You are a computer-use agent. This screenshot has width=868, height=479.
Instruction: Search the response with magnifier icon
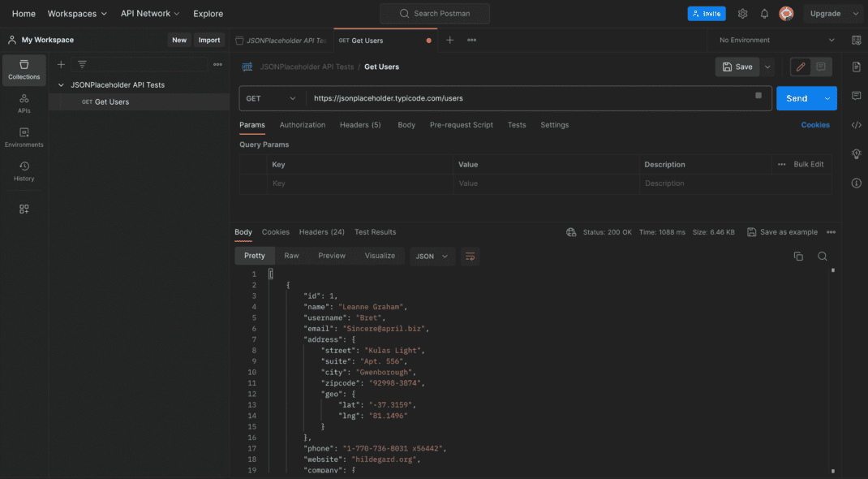823,256
